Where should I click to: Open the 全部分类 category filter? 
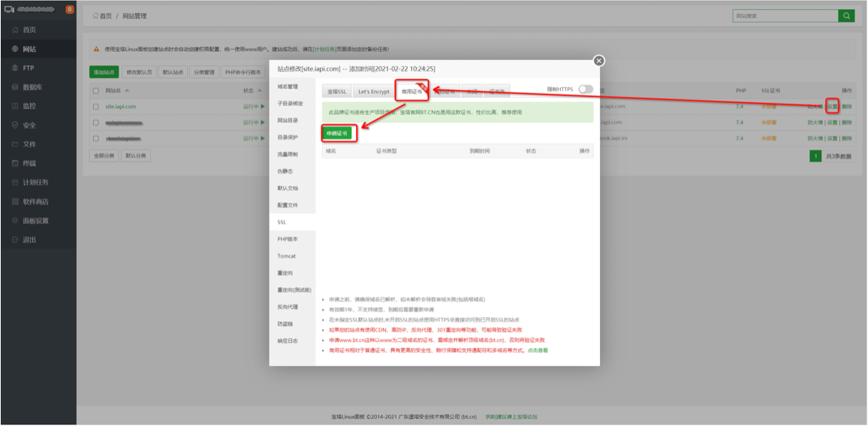[x=103, y=156]
